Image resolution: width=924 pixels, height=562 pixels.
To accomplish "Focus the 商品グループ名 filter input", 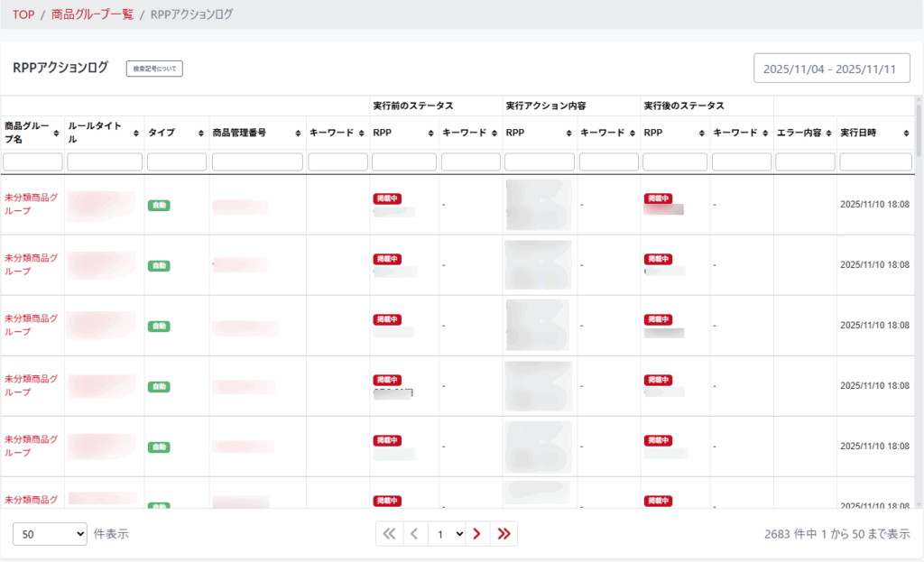I will [32, 162].
